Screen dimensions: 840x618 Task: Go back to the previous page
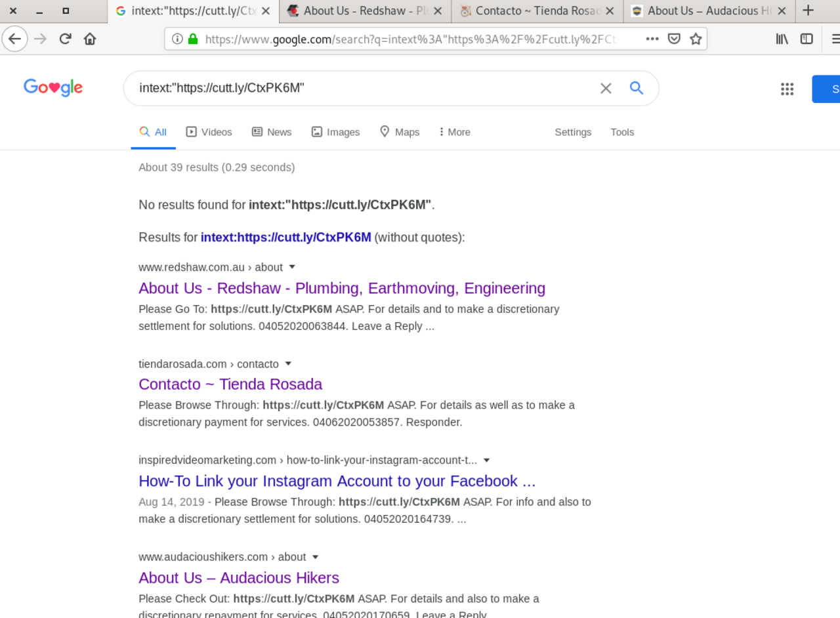14,39
